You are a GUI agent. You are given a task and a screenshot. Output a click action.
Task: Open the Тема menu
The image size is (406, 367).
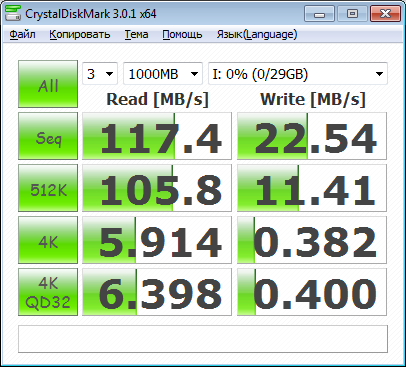click(136, 34)
